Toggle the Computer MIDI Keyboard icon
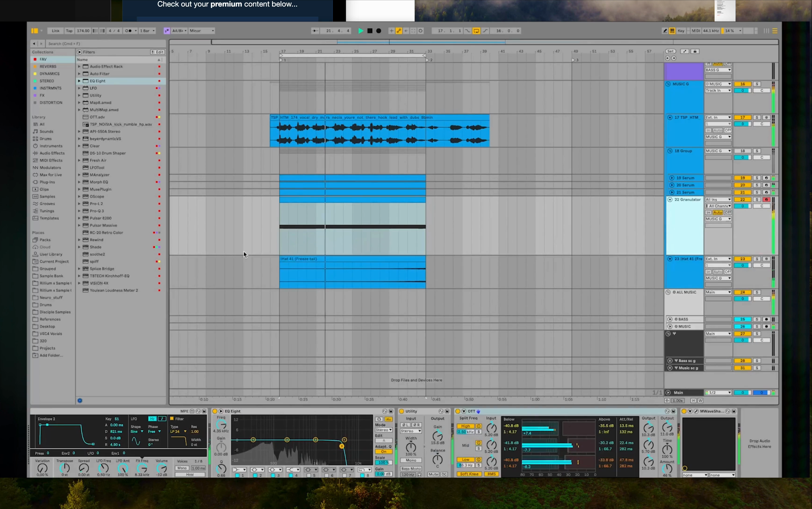This screenshot has height=509, width=812. pos(672,31)
